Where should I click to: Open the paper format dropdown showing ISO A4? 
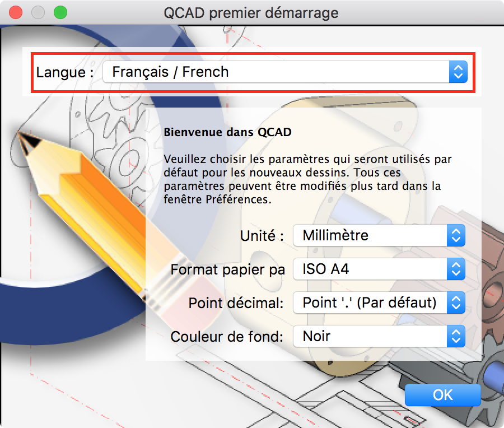[x=370, y=269]
